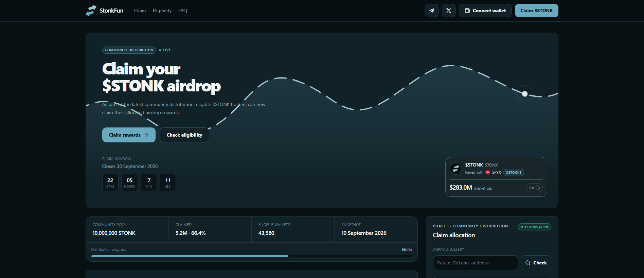This screenshot has height=278, width=644.
Task: Click the 7 MIN countdown box
Action: [x=149, y=183]
